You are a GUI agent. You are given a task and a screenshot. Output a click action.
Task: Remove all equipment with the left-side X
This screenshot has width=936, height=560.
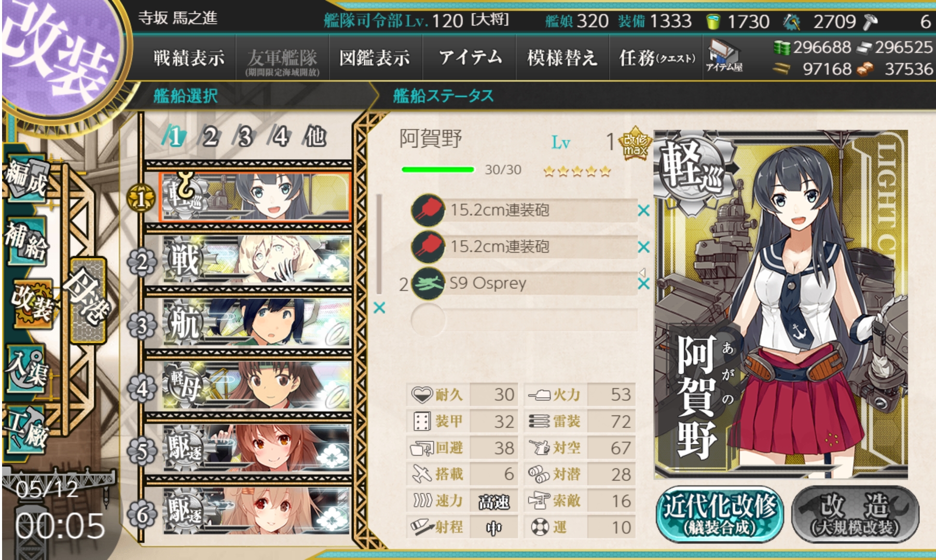(x=379, y=308)
